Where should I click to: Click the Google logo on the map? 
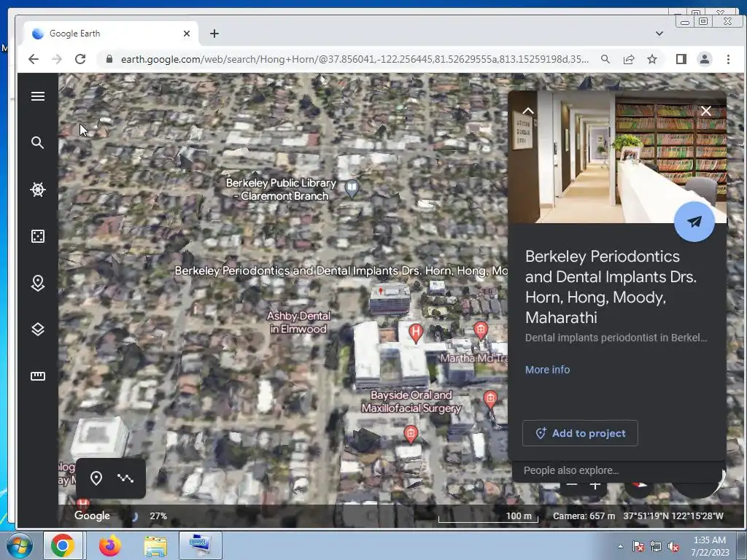92,516
